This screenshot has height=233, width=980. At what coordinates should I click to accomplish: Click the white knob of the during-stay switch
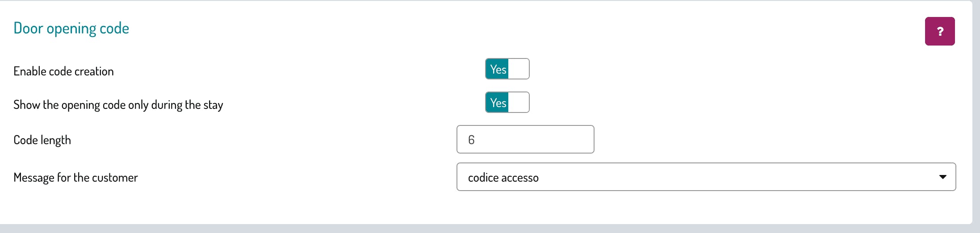[x=518, y=103]
